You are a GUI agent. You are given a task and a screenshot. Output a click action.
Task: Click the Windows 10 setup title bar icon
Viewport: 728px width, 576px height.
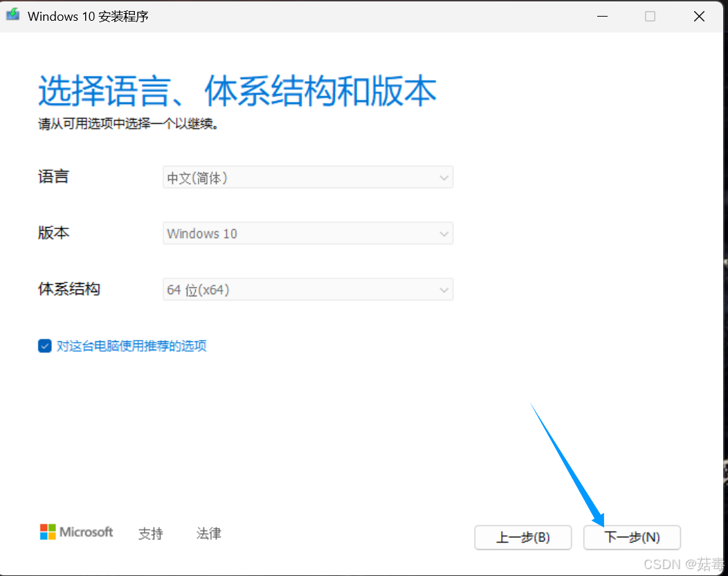(12, 15)
